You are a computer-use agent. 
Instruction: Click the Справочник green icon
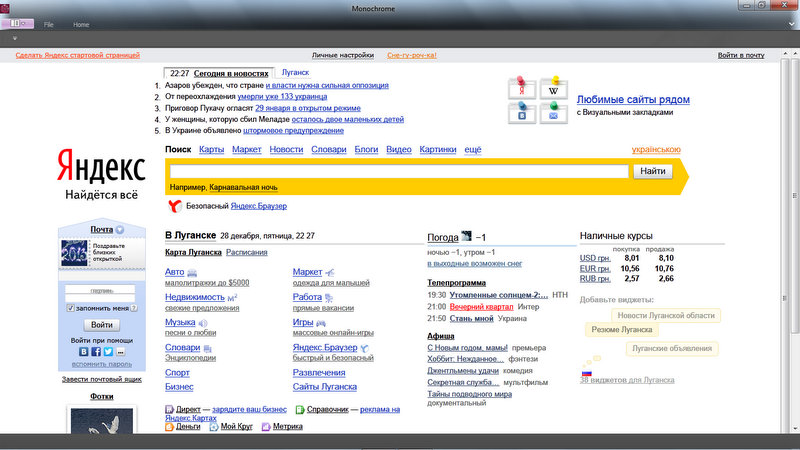[x=300, y=409]
